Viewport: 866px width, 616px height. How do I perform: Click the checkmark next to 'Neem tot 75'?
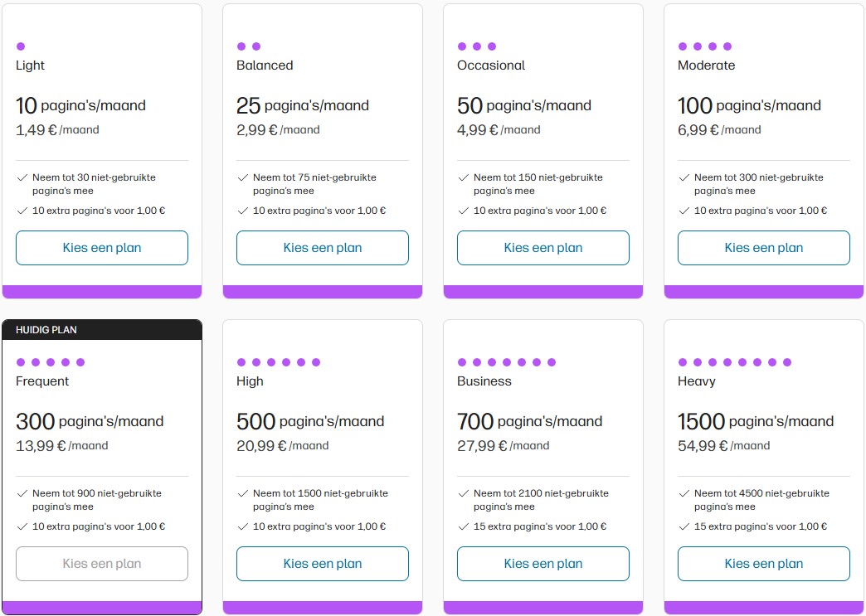point(242,177)
